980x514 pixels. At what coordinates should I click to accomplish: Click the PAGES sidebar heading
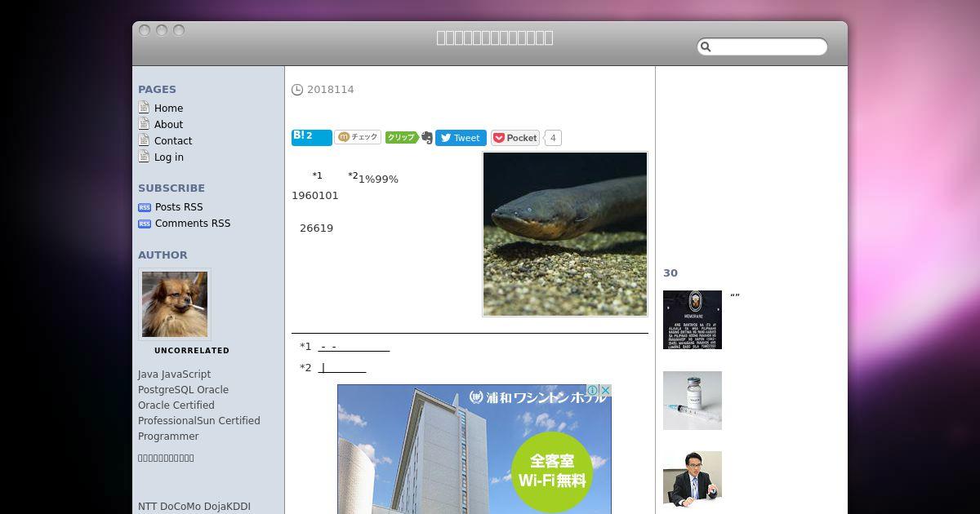157,90
